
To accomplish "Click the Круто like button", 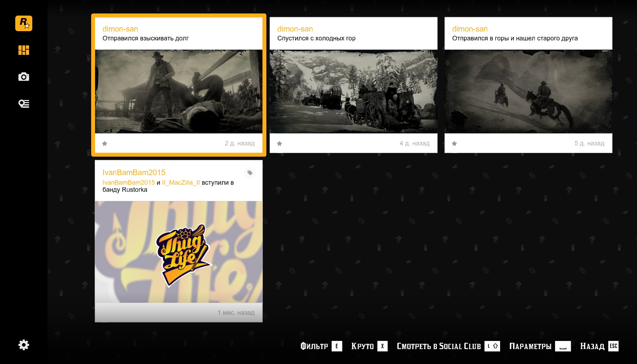I will point(369,346).
